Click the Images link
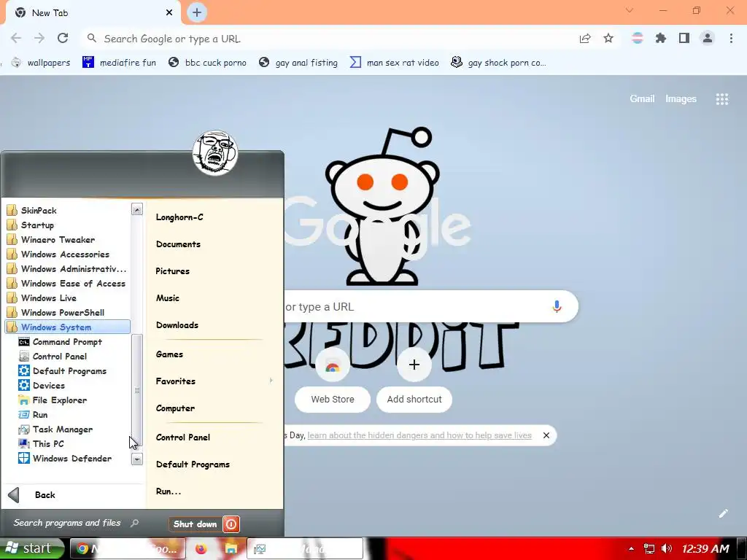Image resolution: width=747 pixels, height=560 pixels. [681, 98]
